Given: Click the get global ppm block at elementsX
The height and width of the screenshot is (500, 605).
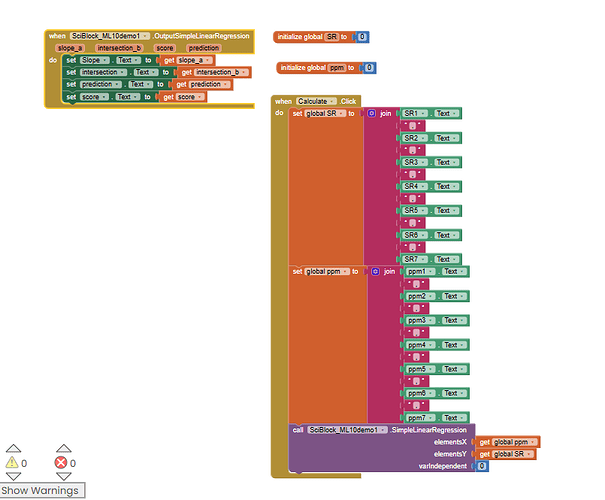Looking at the screenshot, I should coord(508,441).
